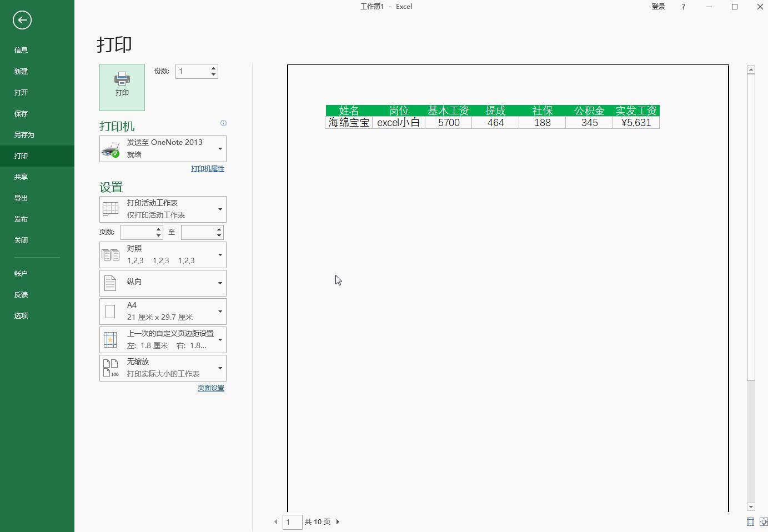This screenshot has height=532, width=768.
Task: Select 关闭 in the sidebar
Action: pyautogui.click(x=37, y=240)
